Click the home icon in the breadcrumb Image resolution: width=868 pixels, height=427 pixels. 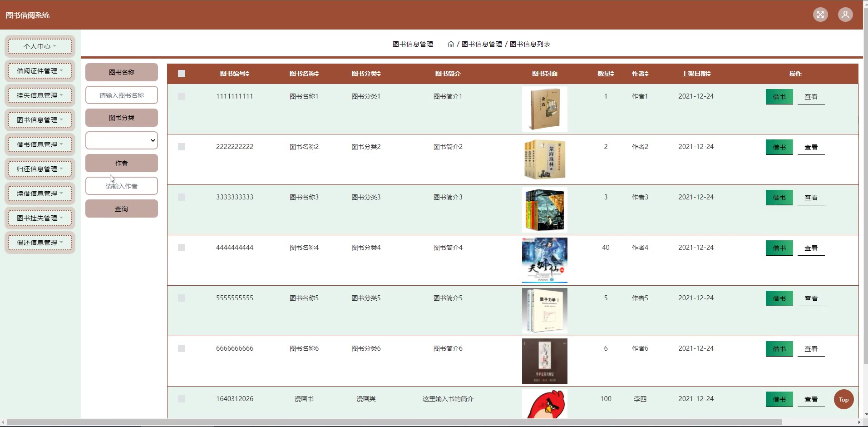(451, 44)
